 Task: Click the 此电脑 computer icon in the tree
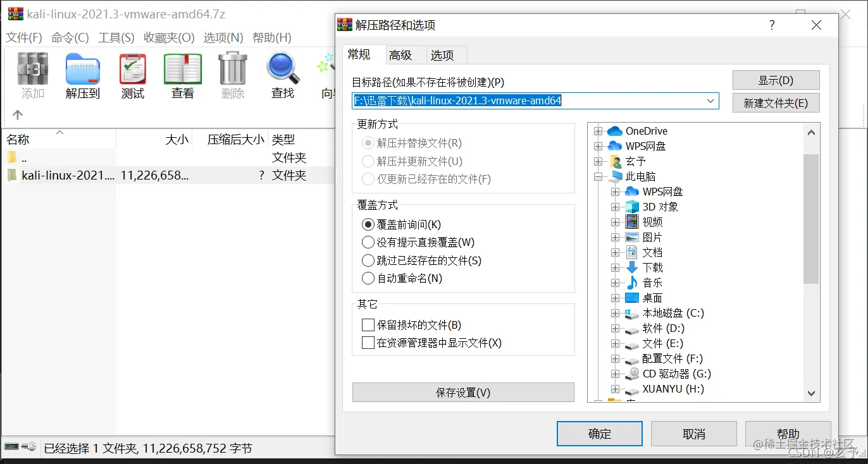coord(615,176)
